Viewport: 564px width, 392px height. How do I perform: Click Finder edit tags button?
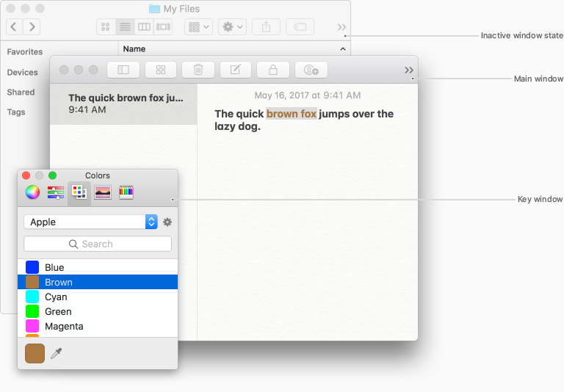pyautogui.click(x=300, y=27)
